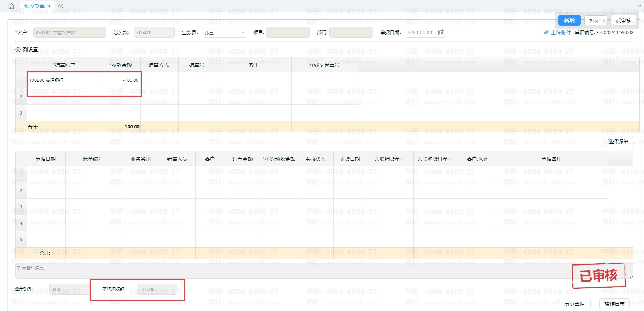Image resolution: width=644 pixels, height=311 pixels.
Task: Open the 操作日志 operation log
Action: [x=614, y=304]
